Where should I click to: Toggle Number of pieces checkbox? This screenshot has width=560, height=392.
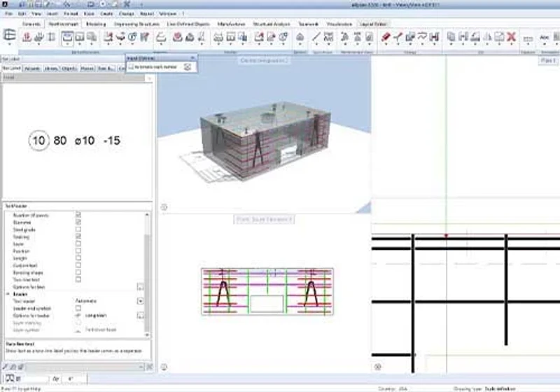78,215
